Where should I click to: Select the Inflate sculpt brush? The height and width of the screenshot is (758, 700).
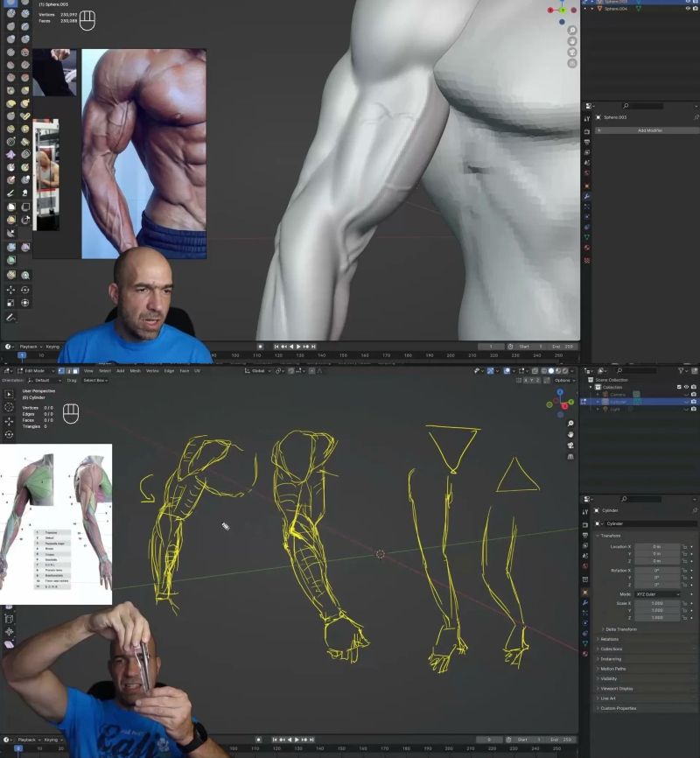click(x=10, y=39)
